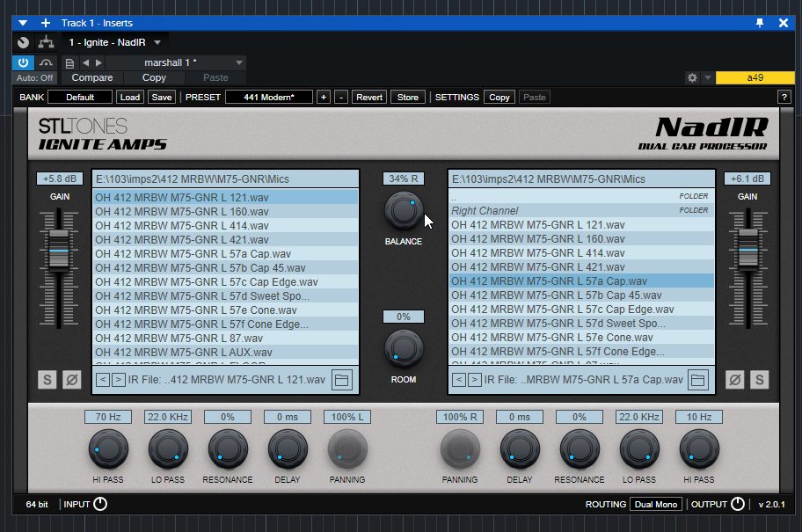Go to previous host preset arrow
Viewport: 802px width, 532px height.
[85, 63]
